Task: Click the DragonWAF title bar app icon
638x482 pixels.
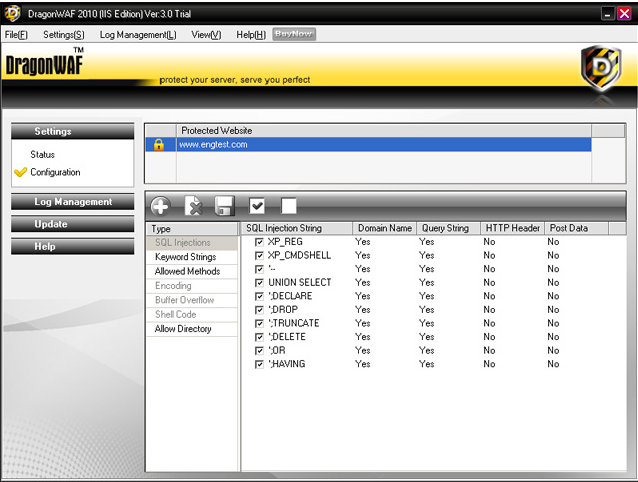Action: click(13, 13)
